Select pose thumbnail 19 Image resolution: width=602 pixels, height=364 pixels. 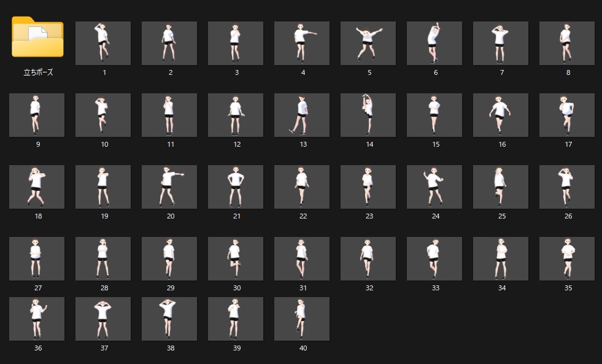click(x=103, y=187)
